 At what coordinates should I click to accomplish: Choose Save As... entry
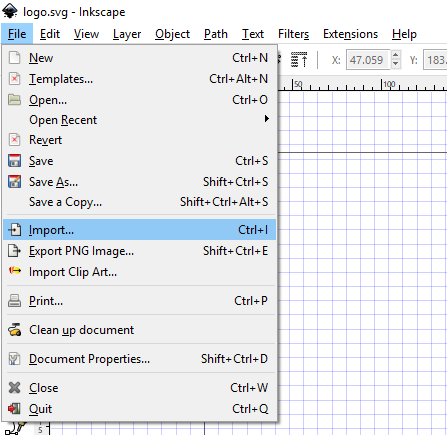139,182
